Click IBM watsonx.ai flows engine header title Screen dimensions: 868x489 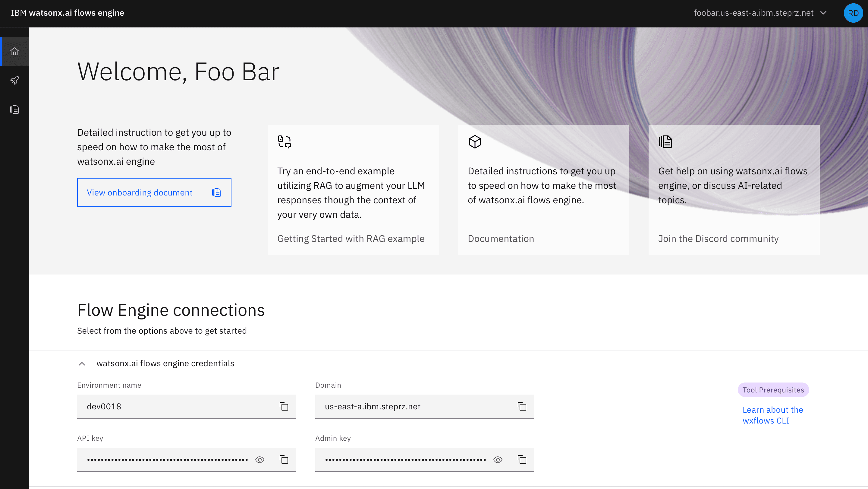[x=68, y=13]
